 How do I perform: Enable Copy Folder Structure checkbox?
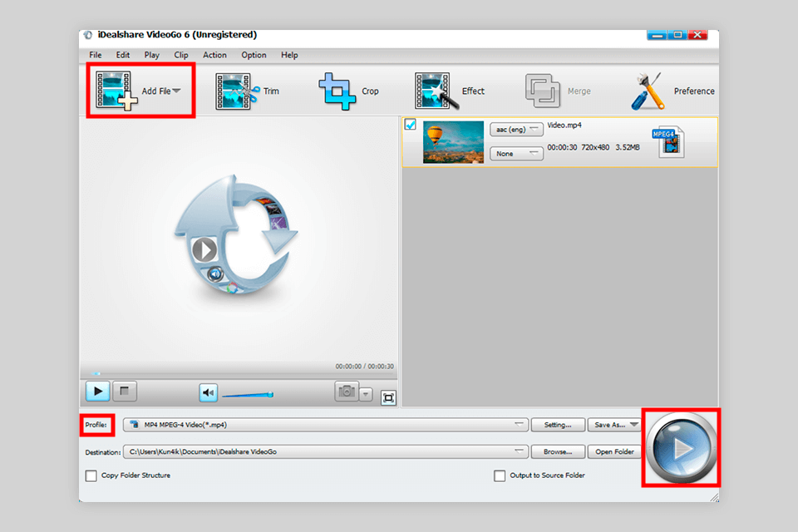[91, 475]
